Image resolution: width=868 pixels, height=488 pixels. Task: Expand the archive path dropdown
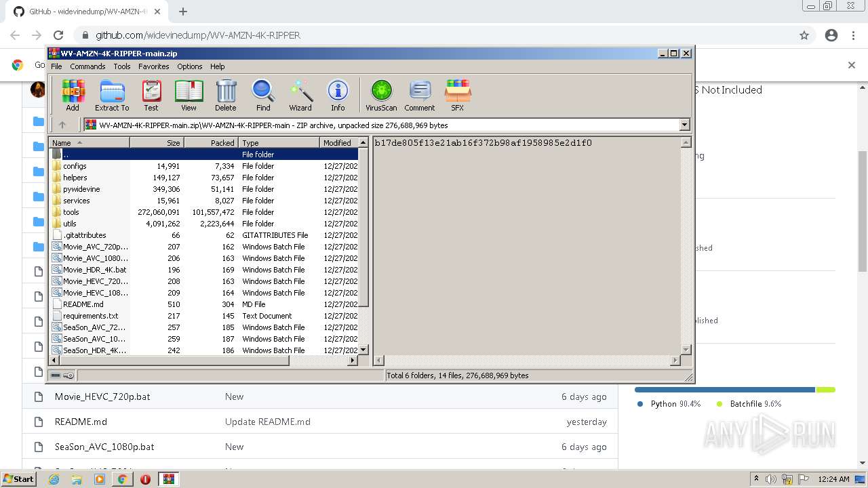684,125
